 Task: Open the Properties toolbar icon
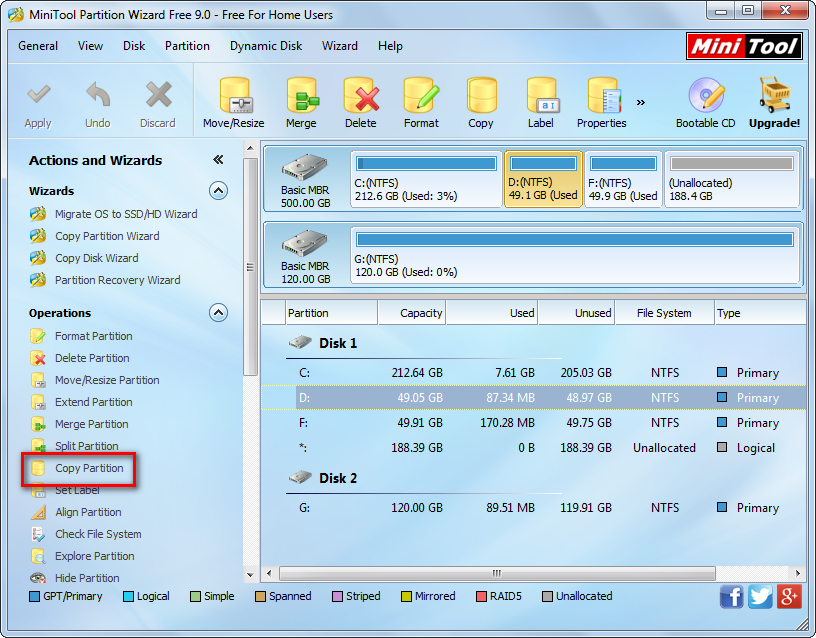tap(603, 96)
